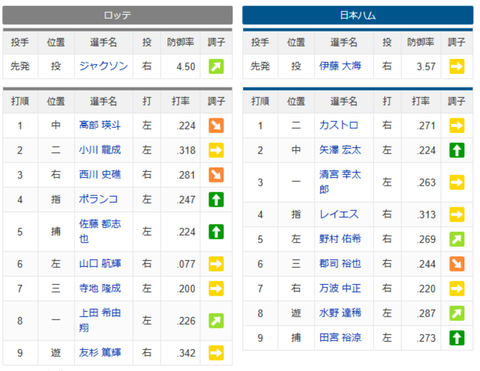The height and width of the screenshot is (371, 480).
Task: Click ジャクソン's ERA value 4.50
Action: [186, 67]
